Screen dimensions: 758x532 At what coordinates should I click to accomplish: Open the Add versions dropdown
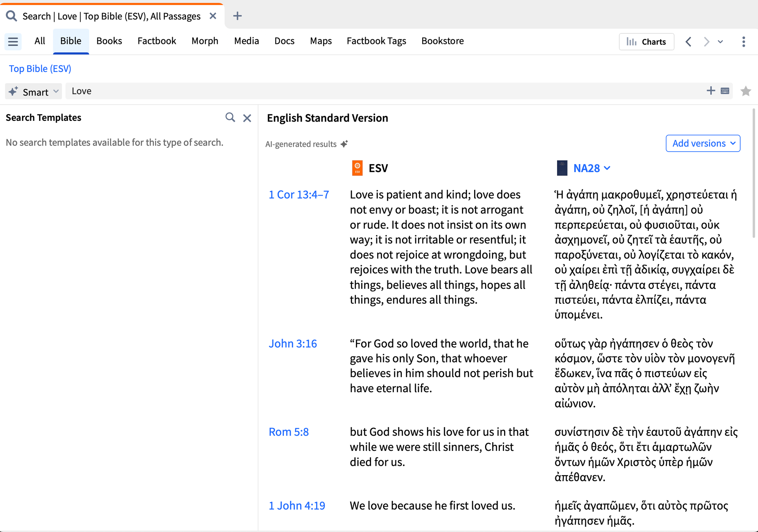703,143
